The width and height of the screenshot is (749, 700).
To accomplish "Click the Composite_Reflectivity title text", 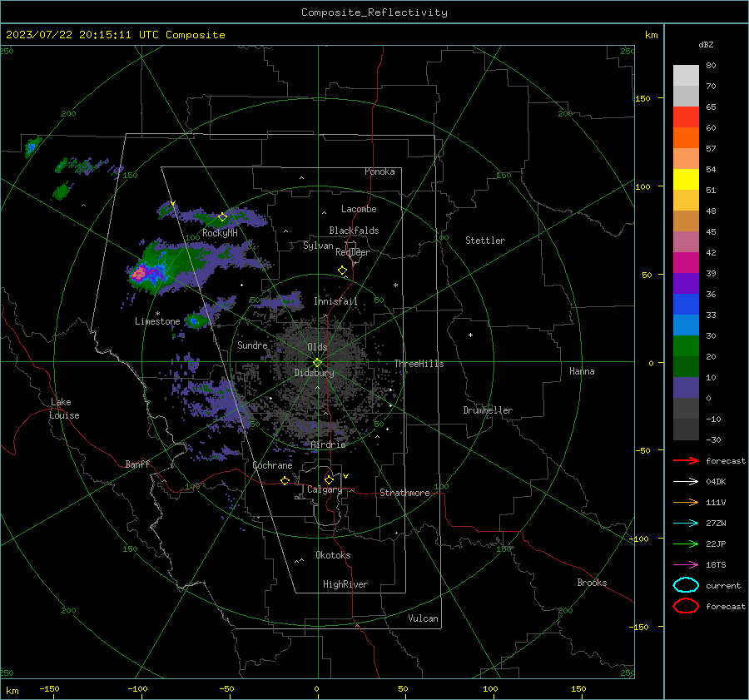I will tap(374, 12).
